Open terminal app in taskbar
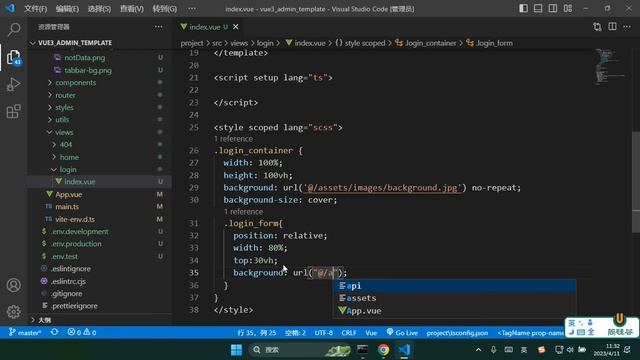The width and height of the screenshot is (640, 360). click(362, 350)
